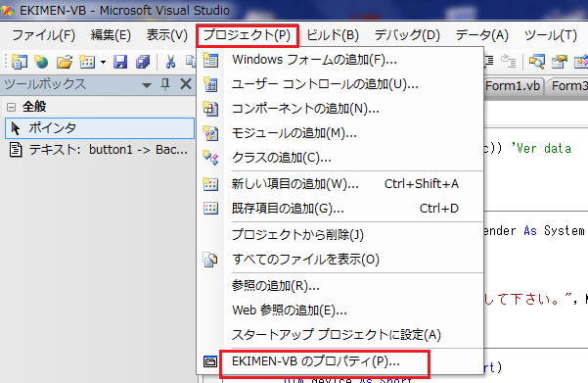
Task: Open the ビルド menu
Action: point(333,35)
